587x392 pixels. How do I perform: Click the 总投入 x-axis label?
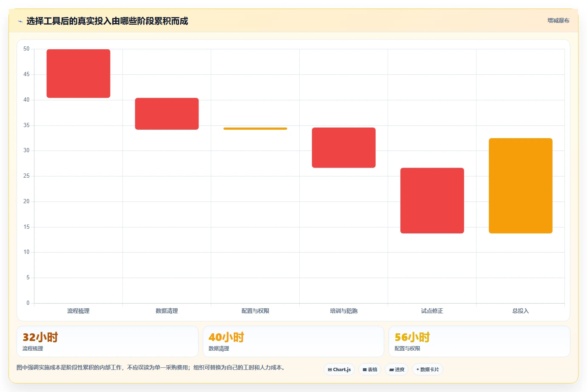point(521,311)
